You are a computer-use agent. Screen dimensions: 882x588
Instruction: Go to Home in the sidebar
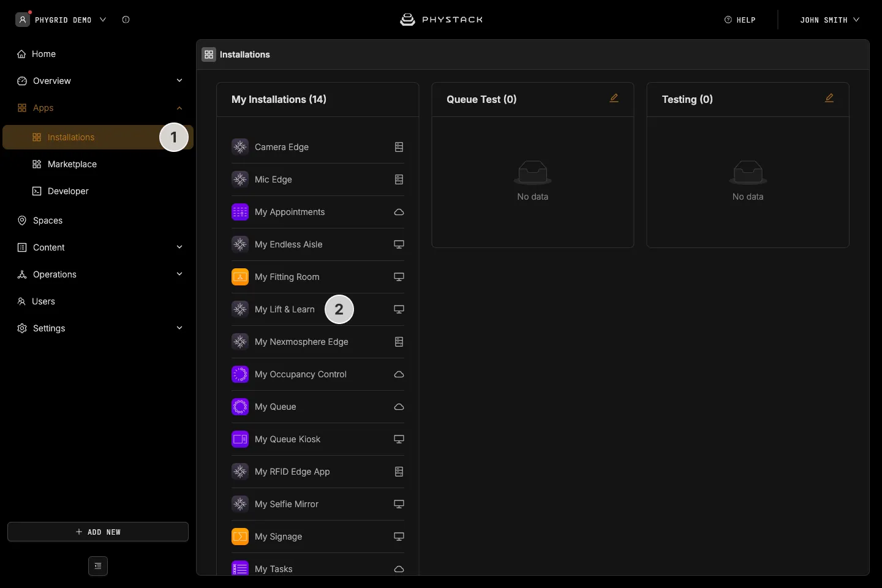point(98,54)
